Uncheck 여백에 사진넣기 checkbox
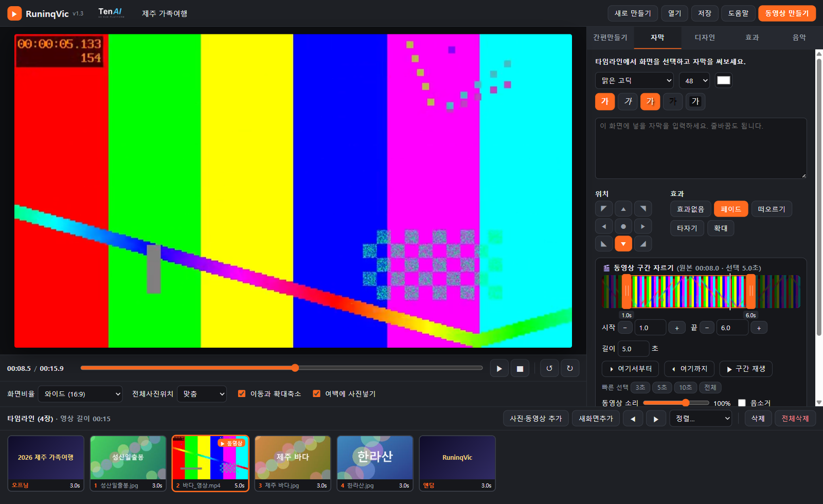 pyautogui.click(x=316, y=393)
